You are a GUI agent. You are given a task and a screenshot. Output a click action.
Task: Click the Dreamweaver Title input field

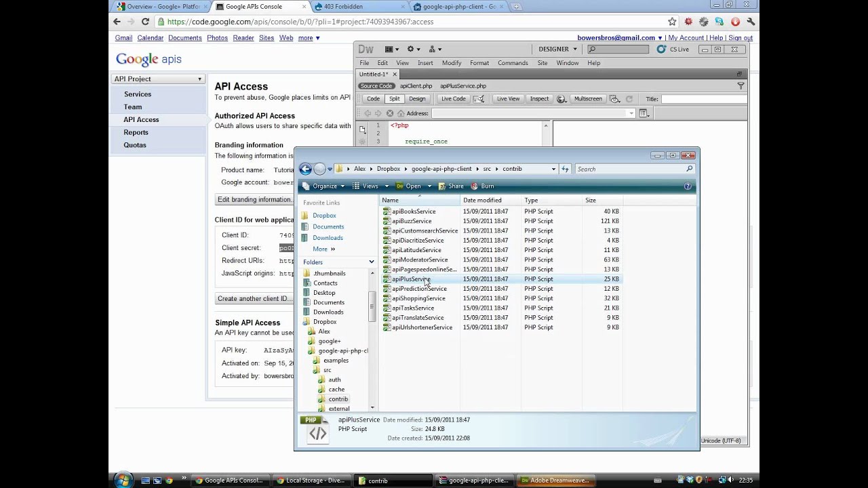(703, 99)
